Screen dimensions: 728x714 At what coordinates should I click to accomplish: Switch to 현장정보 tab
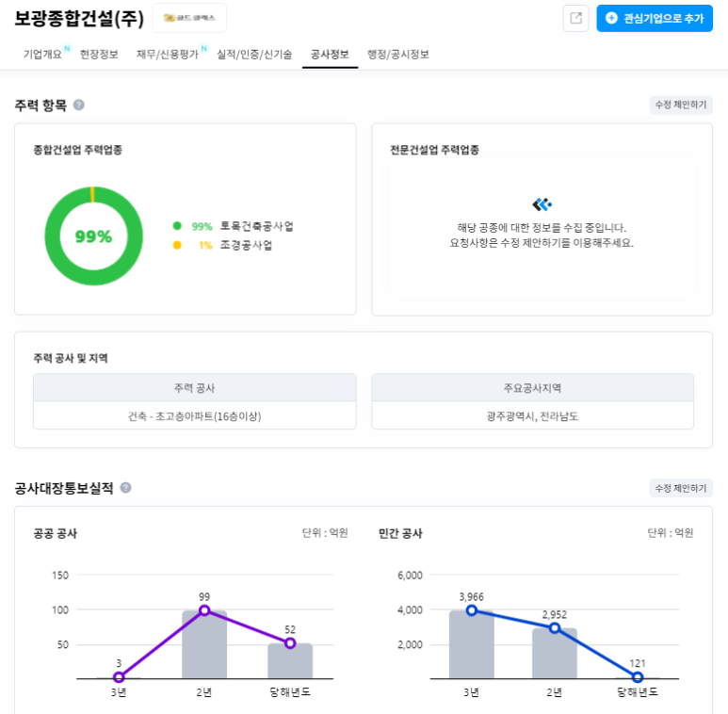99,55
